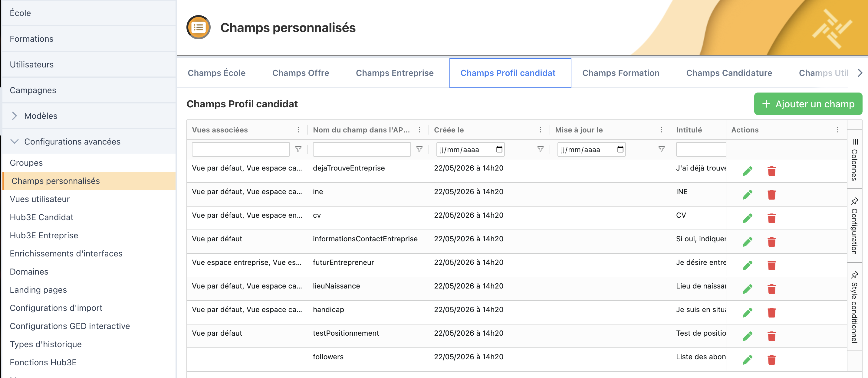Switch to Champs École tab
This screenshot has height=378, width=868.
point(216,73)
